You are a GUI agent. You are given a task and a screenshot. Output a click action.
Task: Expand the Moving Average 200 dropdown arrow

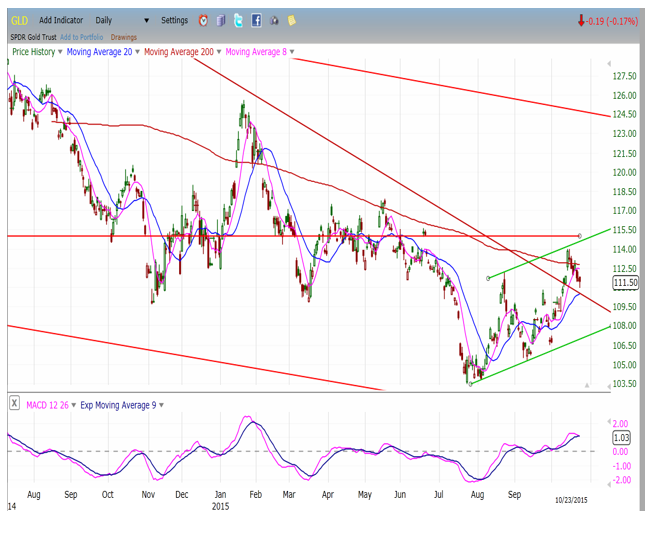pos(219,52)
